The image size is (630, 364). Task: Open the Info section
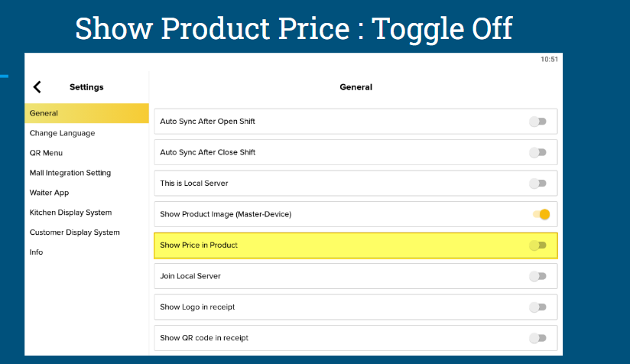pyautogui.click(x=36, y=252)
